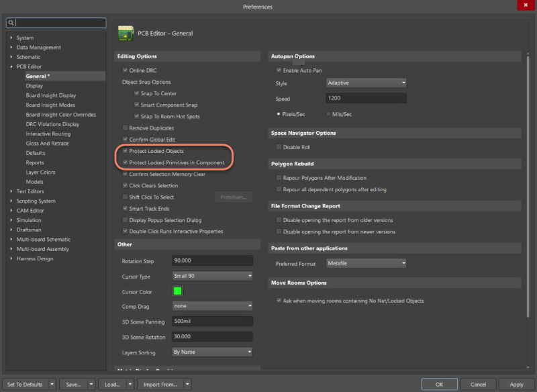This screenshot has width=537, height=392.
Task: Click the Load... button
Action: [x=112, y=384]
